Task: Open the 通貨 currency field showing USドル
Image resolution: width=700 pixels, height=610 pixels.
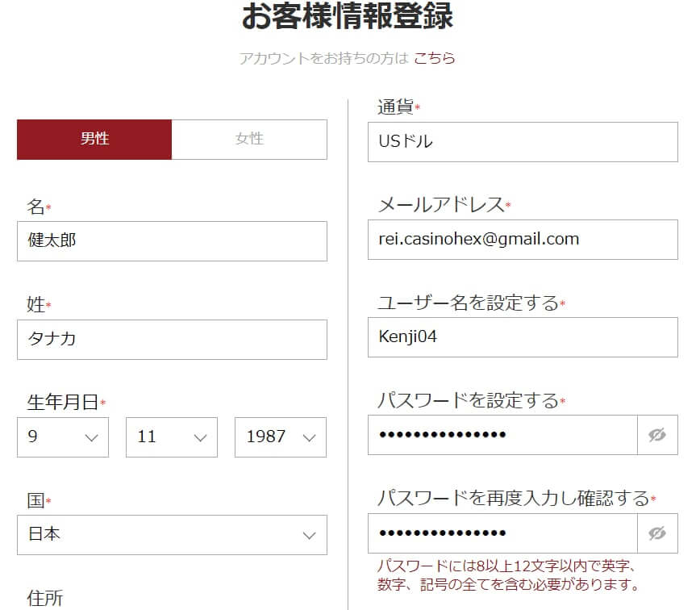Action: 523,142
